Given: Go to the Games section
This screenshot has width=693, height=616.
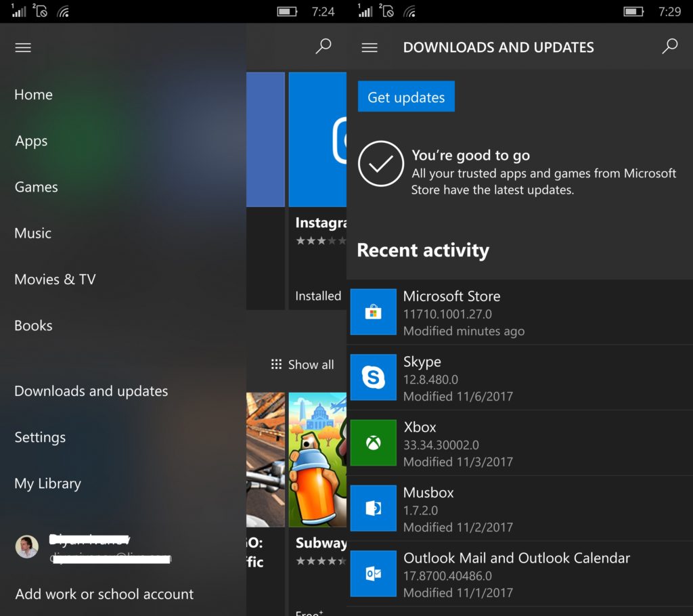Looking at the screenshot, I should pos(35,187).
